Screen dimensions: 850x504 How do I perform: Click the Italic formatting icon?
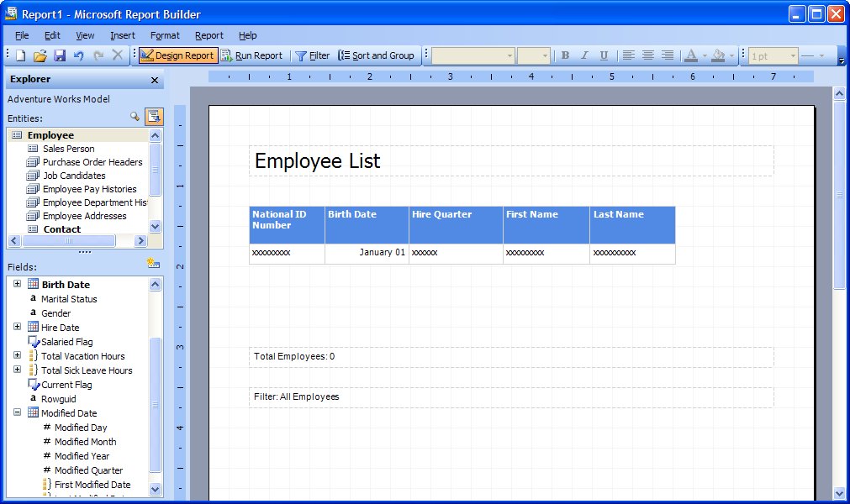(x=584, y=55)
